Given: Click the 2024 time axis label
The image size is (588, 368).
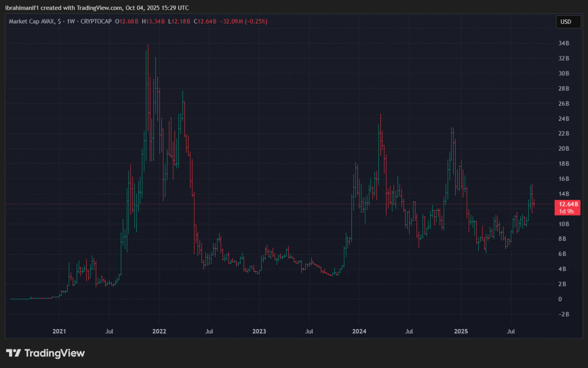Looking at the screenshot, I should click(359, 331).
